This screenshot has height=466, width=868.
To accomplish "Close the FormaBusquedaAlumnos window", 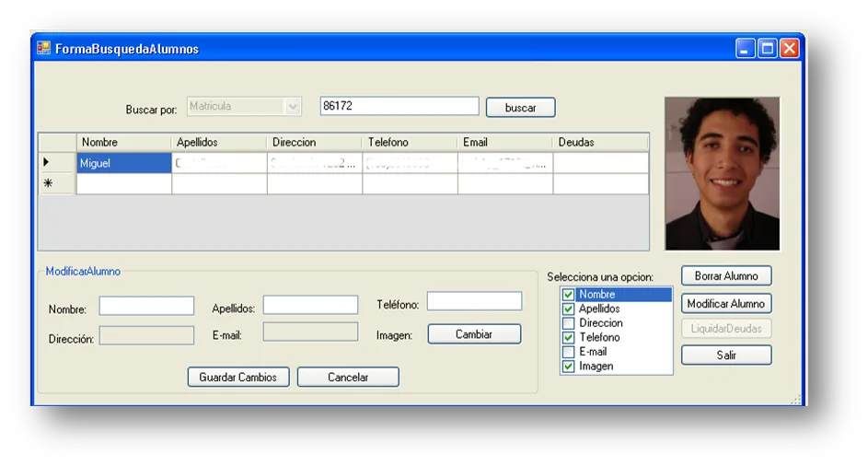I will tap(790, 49).
